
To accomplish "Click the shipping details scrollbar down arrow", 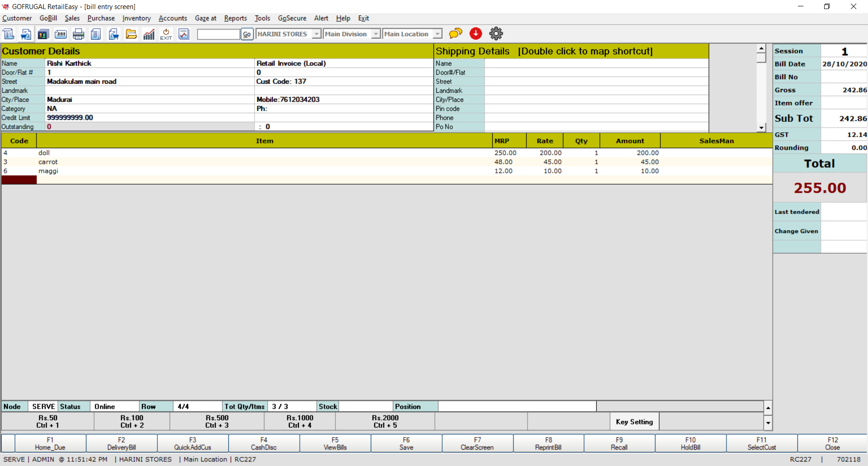I will click(761, 128).
